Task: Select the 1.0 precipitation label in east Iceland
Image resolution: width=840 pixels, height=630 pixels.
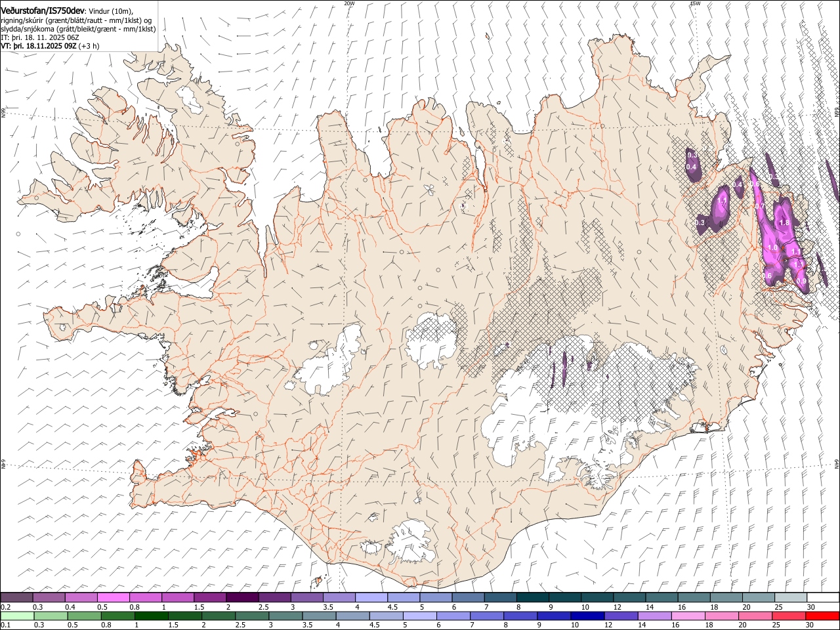Action: 772,248
